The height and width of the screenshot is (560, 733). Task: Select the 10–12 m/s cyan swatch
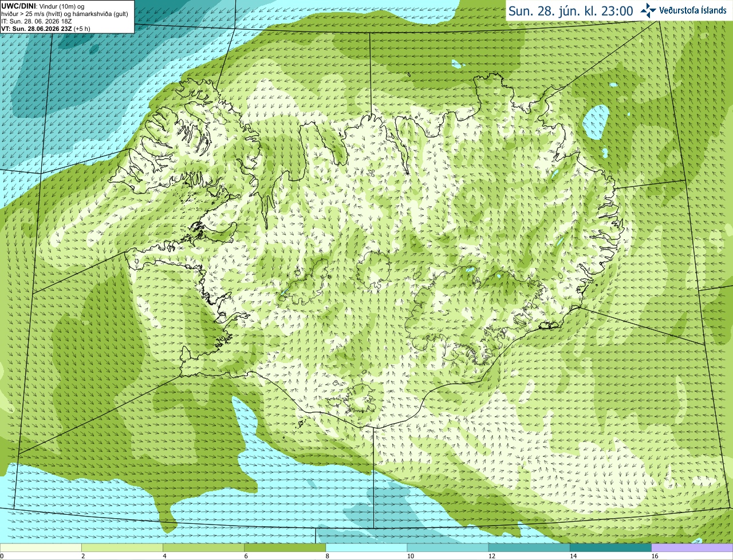448,547
